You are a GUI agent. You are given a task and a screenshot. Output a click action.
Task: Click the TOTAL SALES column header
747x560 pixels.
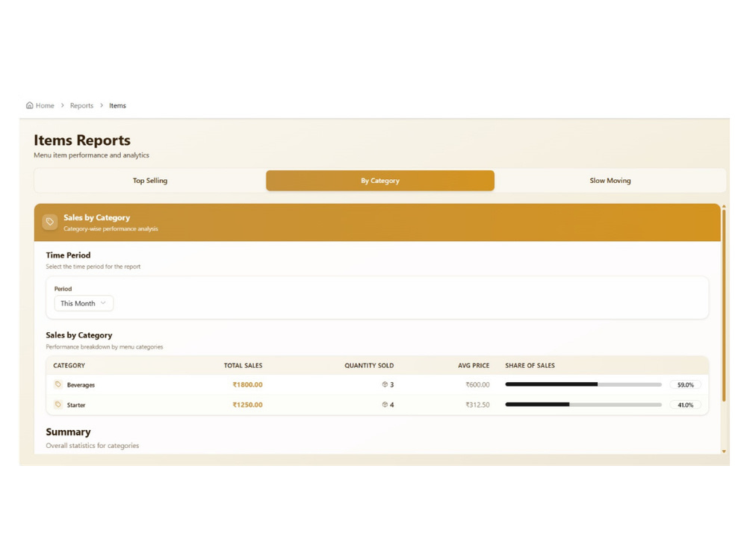pos(243,365)
